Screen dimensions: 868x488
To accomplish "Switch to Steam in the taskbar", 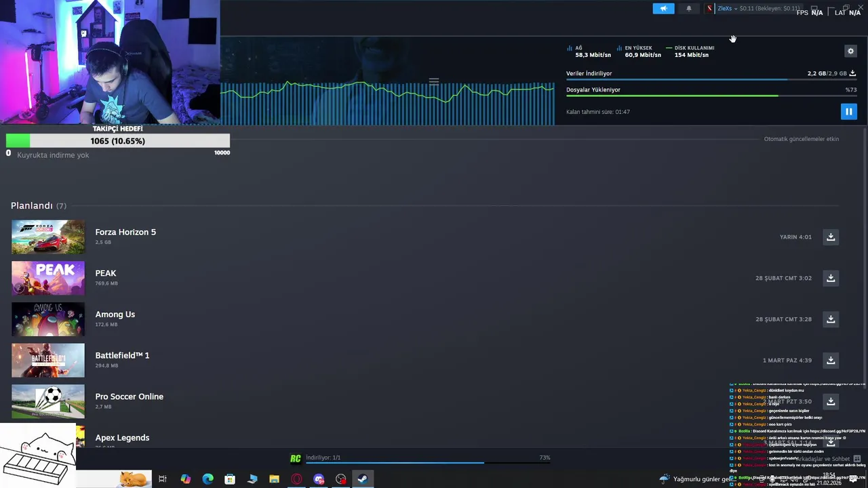I will [363, 479].
